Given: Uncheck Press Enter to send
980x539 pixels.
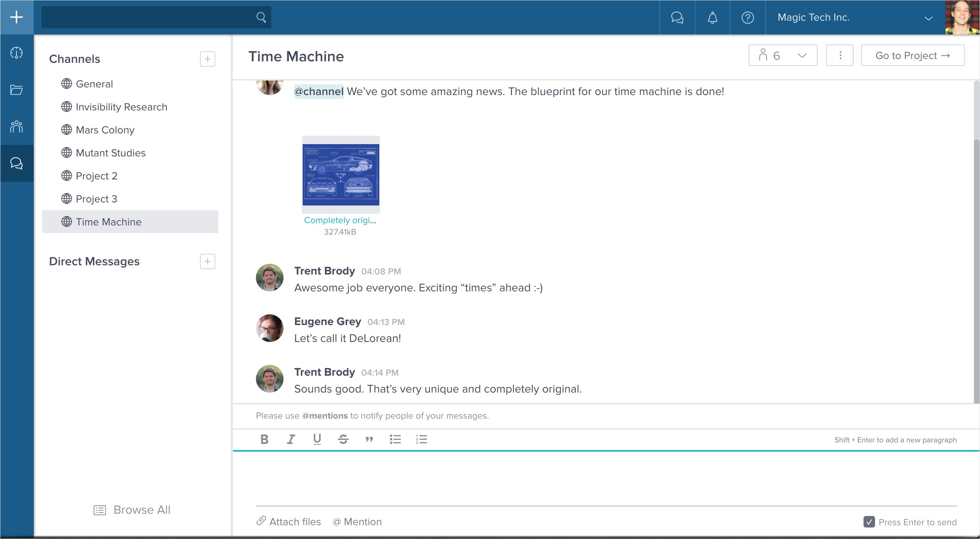Looking at the screenshot, I should pos(869,522).
